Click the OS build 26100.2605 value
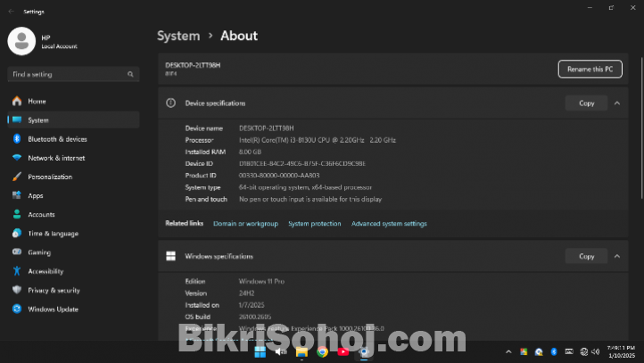Image resolution: width=644 pixels, height=363 pixels. coord(255,317)
